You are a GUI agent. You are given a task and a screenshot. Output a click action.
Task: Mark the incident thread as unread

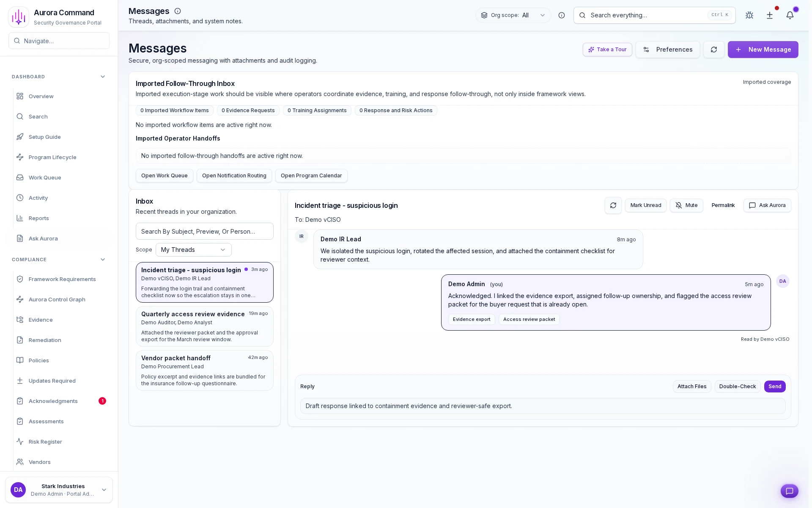[x=645, y=205]
